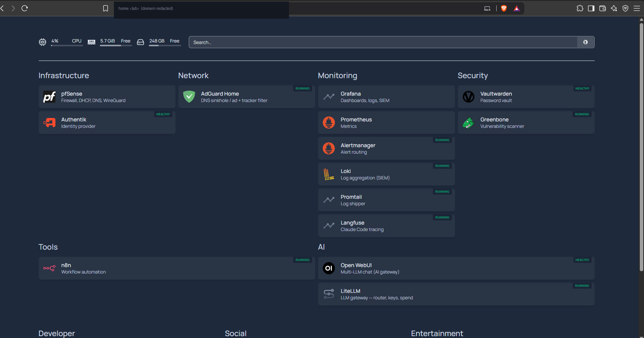Click the Infrastructure section heading
The height and width of the screenshot is (338, 644).
[x=64, y=75]
